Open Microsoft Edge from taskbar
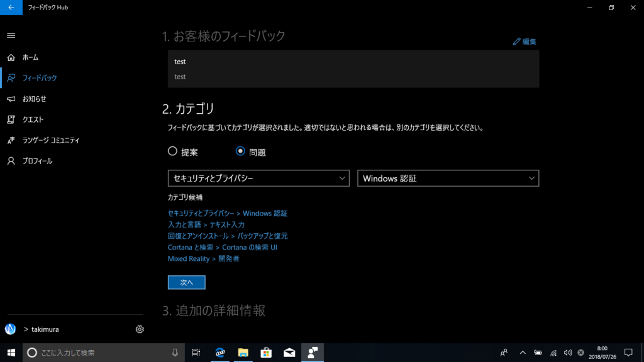 220,353
